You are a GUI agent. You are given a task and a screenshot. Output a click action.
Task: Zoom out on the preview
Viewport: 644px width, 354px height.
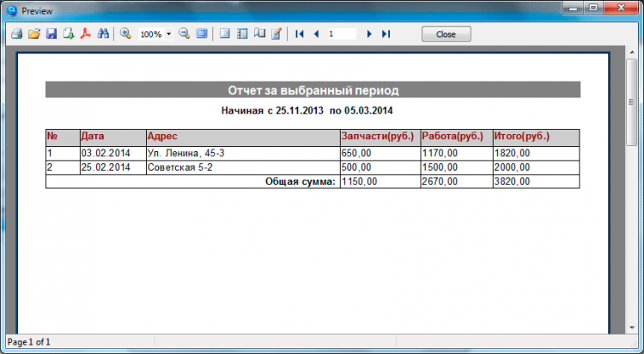coord(185,34)
